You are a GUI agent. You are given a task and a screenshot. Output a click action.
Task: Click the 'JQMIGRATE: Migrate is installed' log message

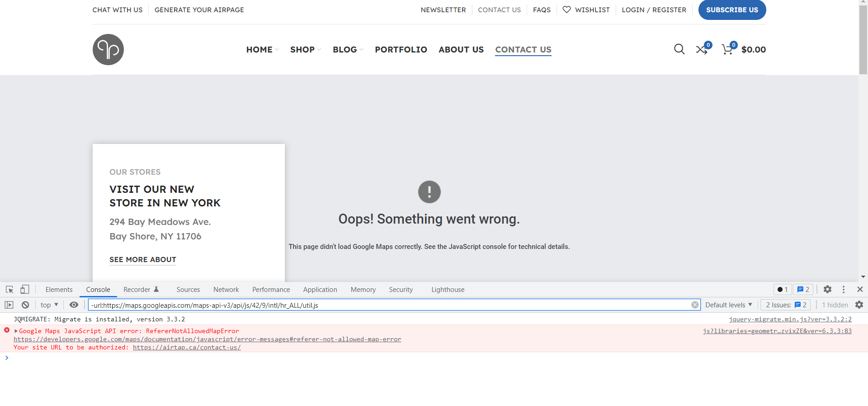[x=99, y=319]
